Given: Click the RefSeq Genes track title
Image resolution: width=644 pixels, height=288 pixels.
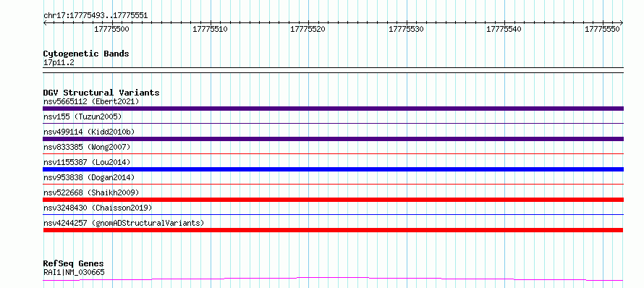Looking at the screenshot, I should pos(74,263).
